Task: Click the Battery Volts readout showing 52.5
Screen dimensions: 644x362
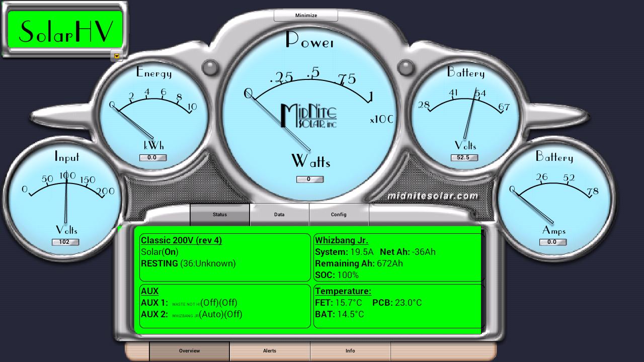Action: [464, 157]
